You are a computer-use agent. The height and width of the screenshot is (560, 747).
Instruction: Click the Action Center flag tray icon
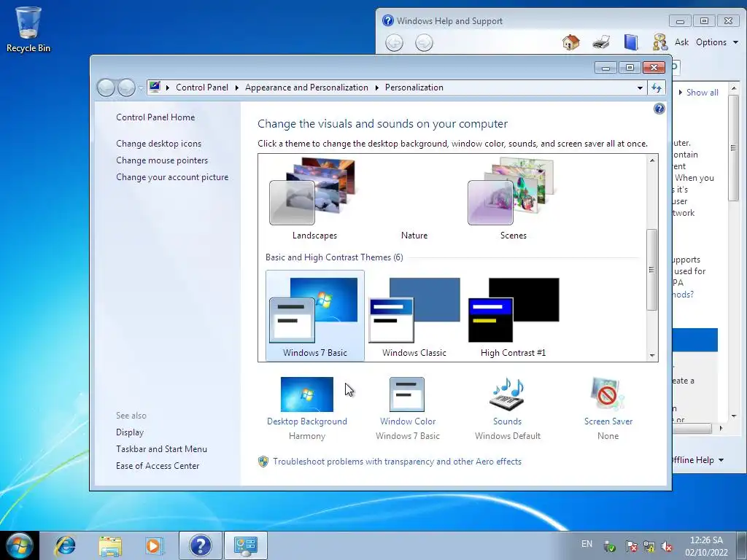[631, 547]
